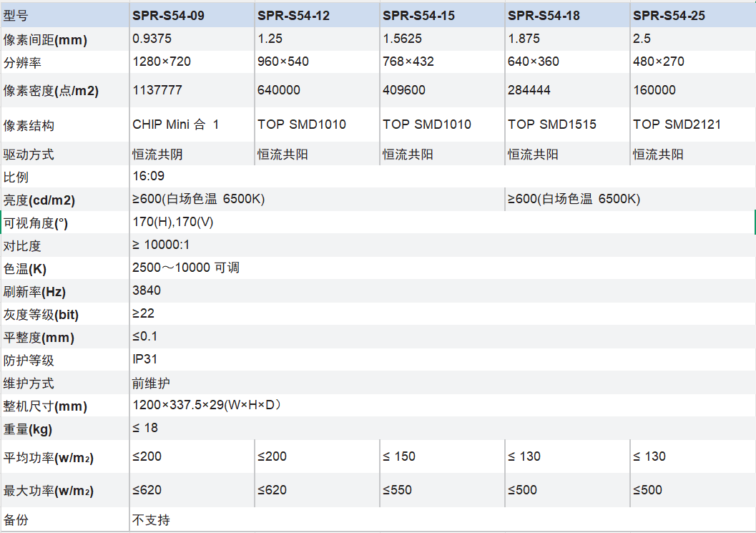Image resolution: width=756 pixels, height=533 pixels.
Task: Select the TOP SMD2121 cell
Action: [x=693, y=124]
